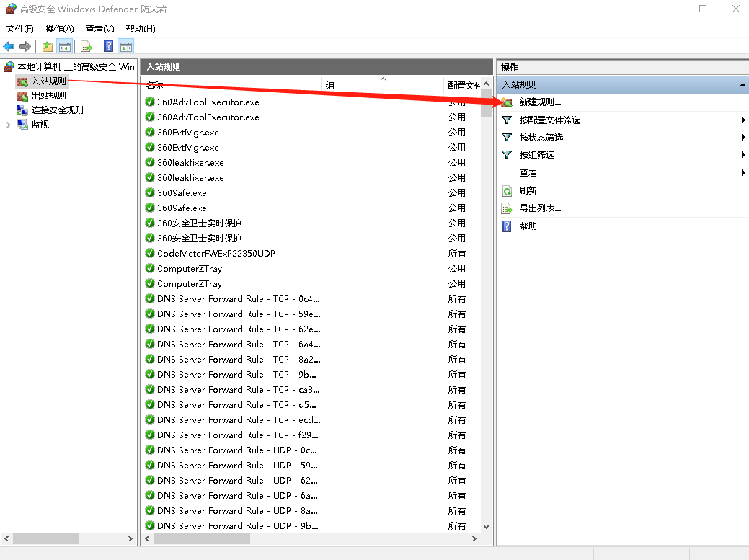Screen dimensions: 749x560
Task: Open 按配置文件筛选 submenu
Action: [x=549, y=120]
